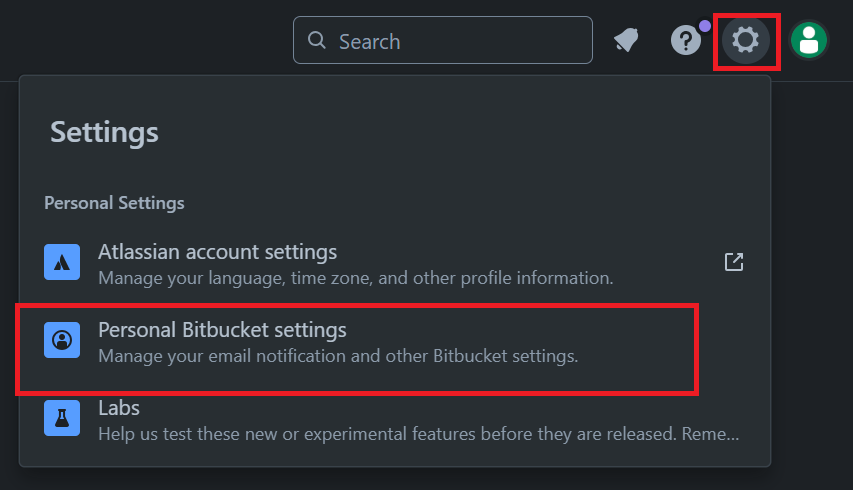
Task: Click 'Manage your email notification' description text
Action: [338, 355]
